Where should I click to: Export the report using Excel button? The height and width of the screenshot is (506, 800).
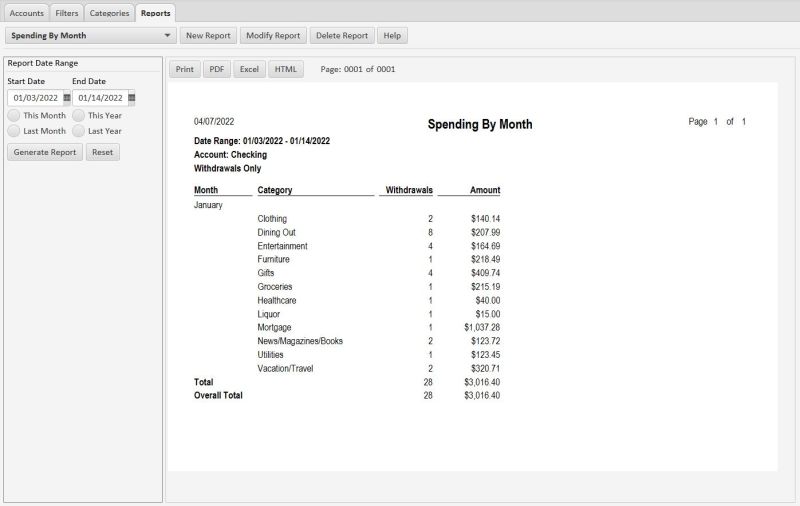[249, 69]
